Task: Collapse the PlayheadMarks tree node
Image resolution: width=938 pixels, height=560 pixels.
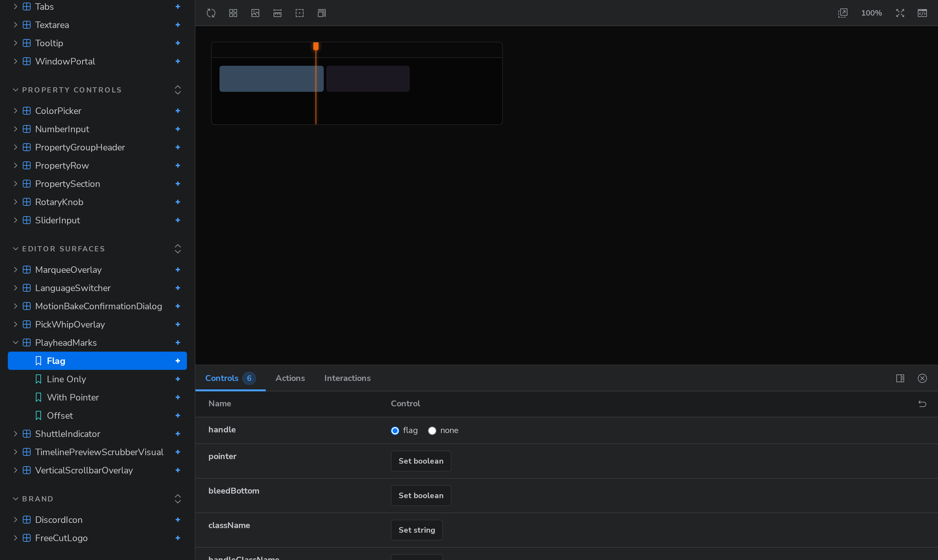Action: pos(16,343)
